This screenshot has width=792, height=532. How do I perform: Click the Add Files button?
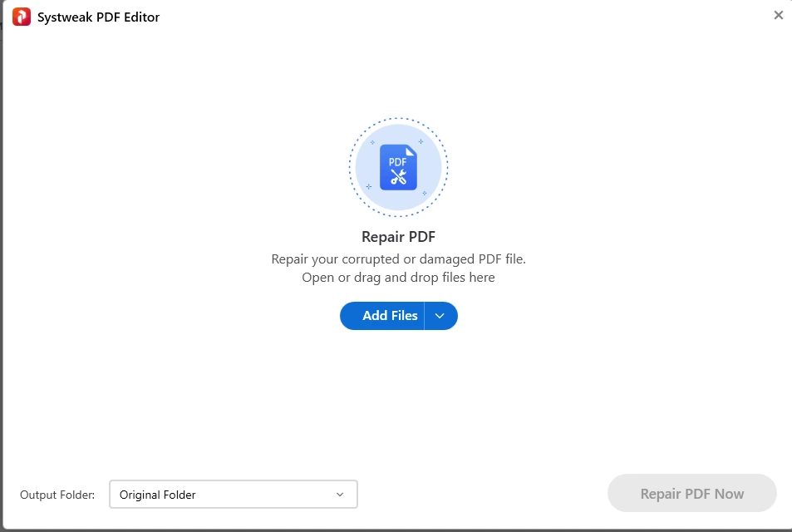click(x=382, y=316)
